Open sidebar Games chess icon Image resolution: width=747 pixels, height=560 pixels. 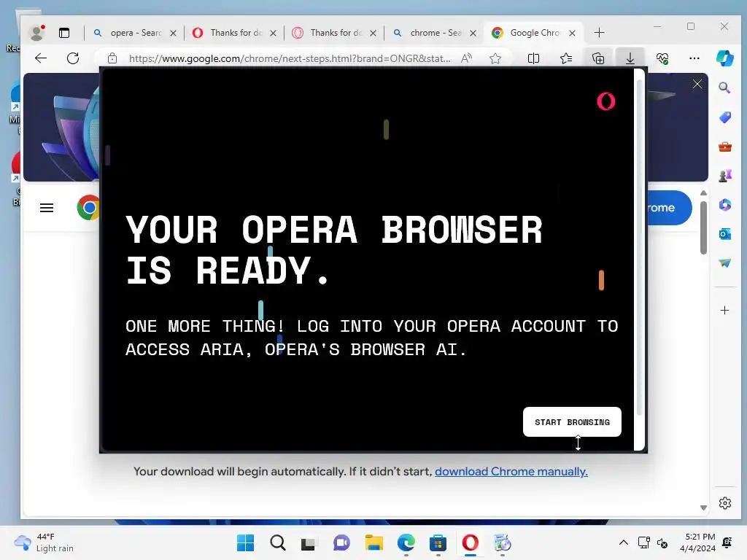tap(724, 176)
